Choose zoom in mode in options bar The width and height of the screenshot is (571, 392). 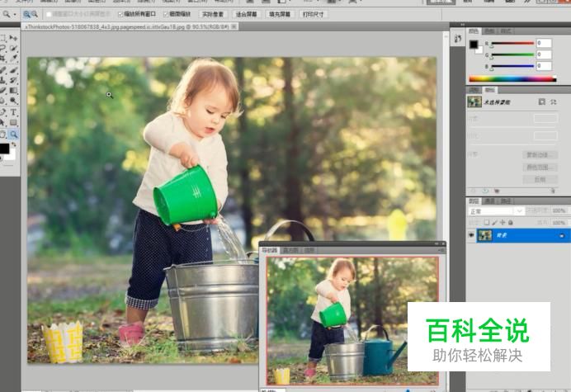(26, 15)
